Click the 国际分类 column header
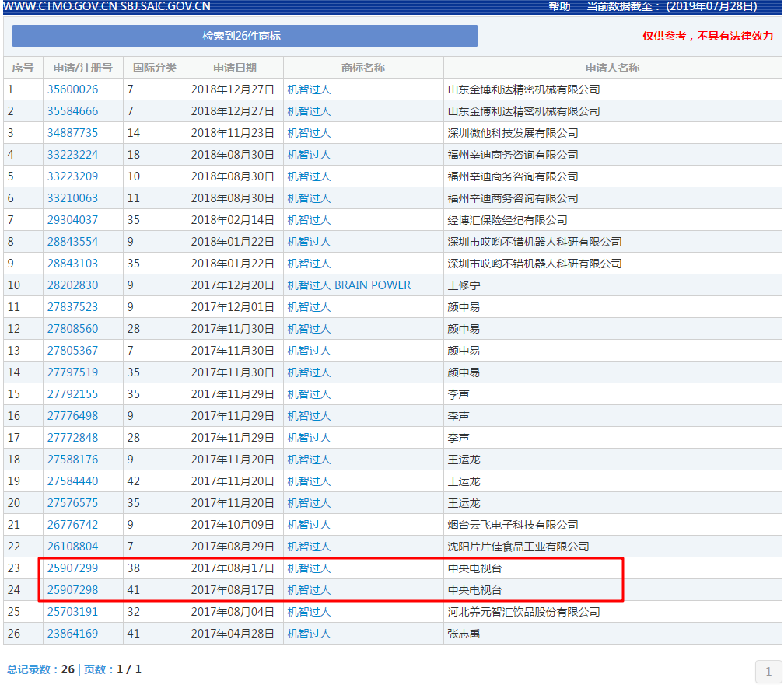 coord(155,68)
